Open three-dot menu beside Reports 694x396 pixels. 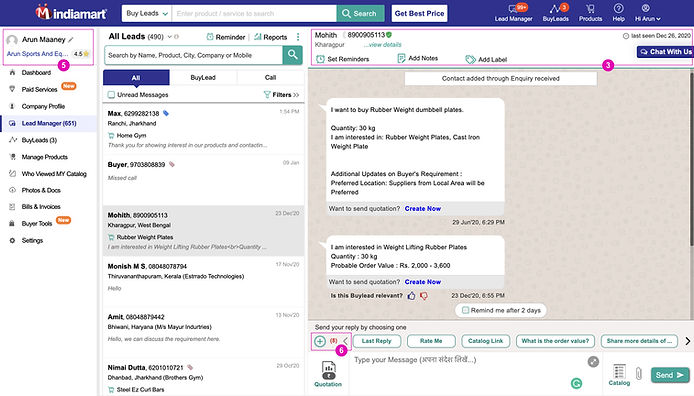[298, 37]
